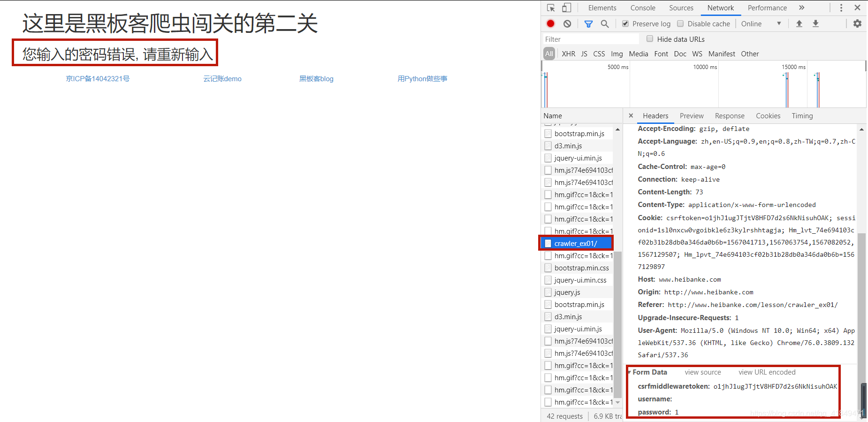
Task: Filter requests by Font
Action: pos(661,54)
